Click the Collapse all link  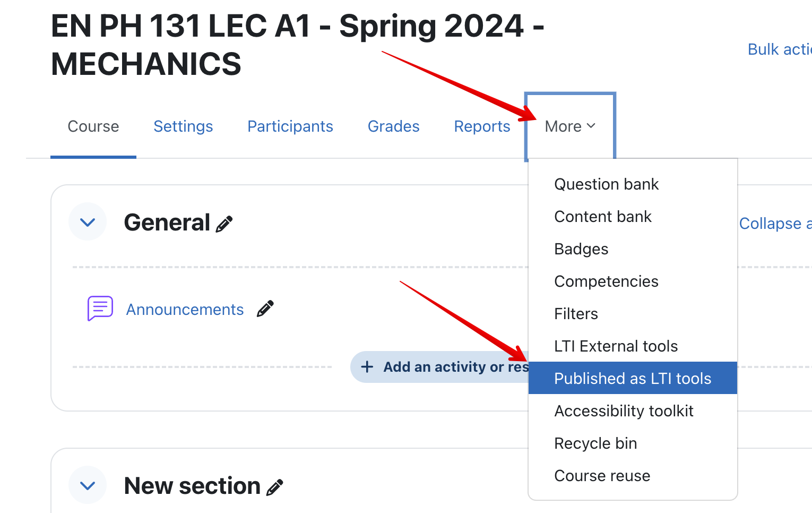775,224
